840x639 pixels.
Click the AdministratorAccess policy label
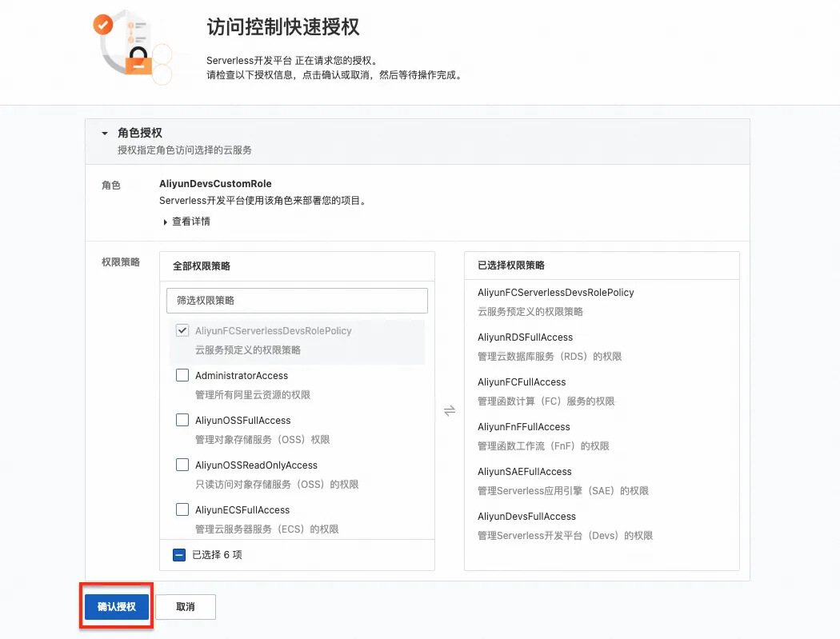click(242, 375)
